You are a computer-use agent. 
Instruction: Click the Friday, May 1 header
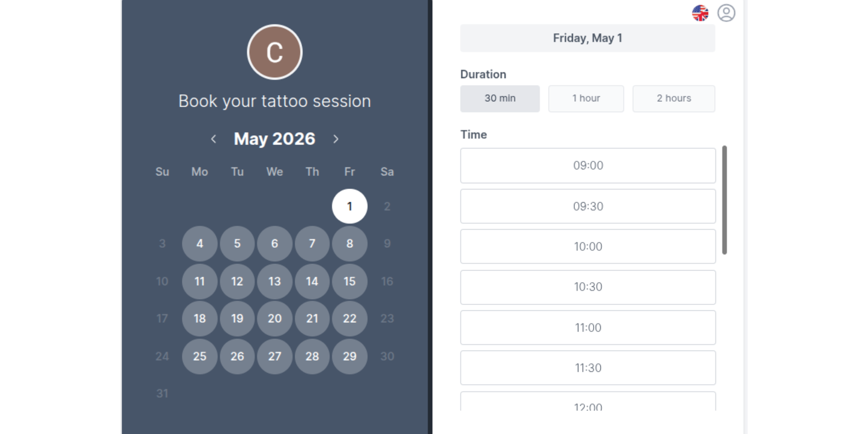coord(588,38)
